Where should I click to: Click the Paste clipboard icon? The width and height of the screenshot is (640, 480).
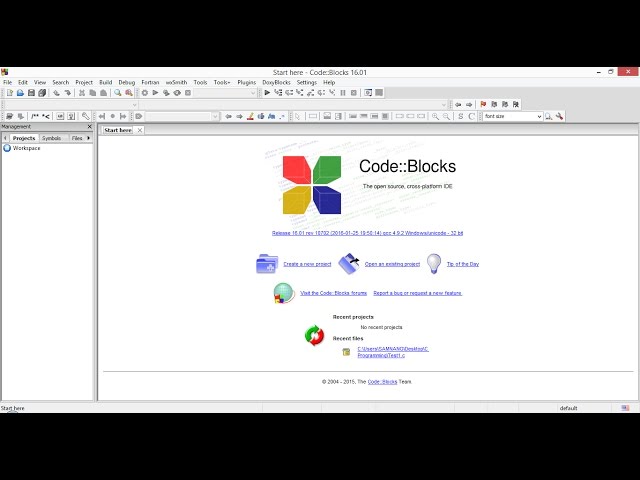[x=104, y=93]
